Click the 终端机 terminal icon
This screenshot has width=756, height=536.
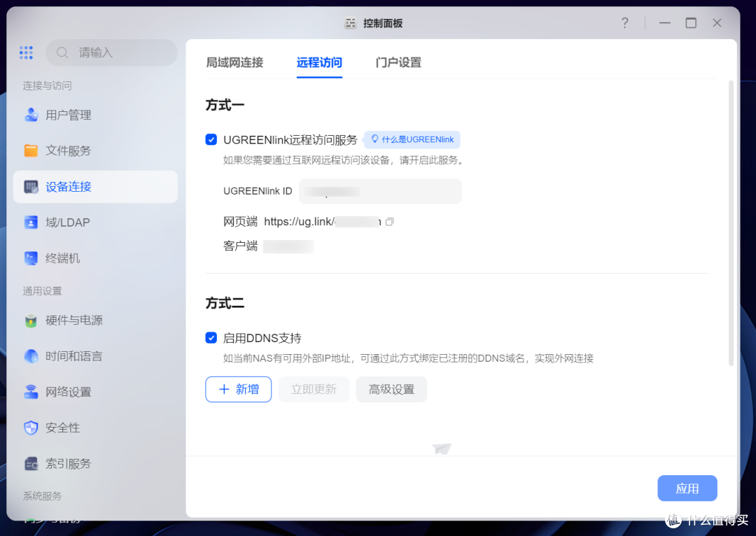pyautogui.click(x=31, y=258)
